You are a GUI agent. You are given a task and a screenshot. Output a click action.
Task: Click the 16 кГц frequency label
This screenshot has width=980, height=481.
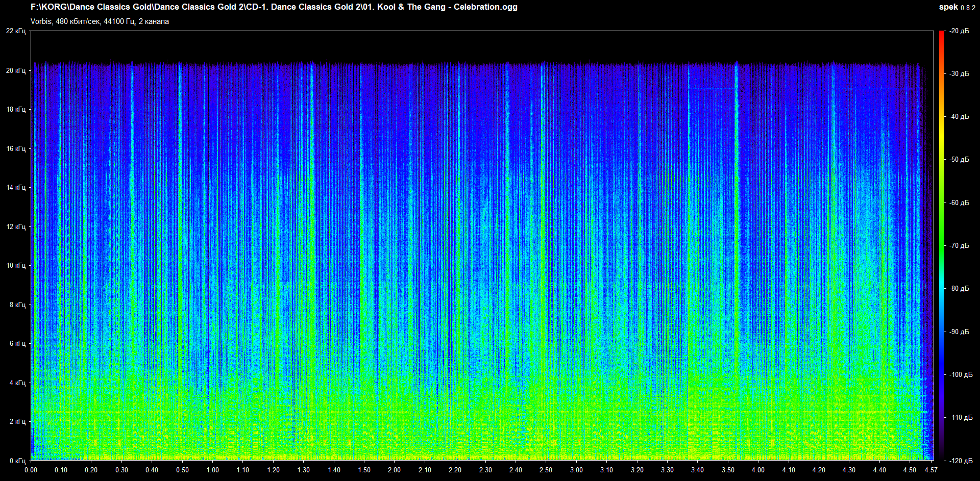16,148
